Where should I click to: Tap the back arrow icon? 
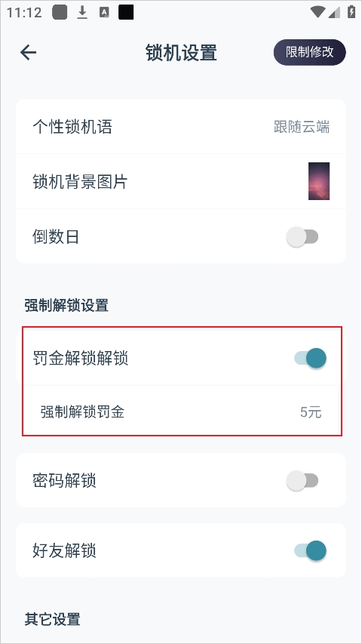point(29,53)
